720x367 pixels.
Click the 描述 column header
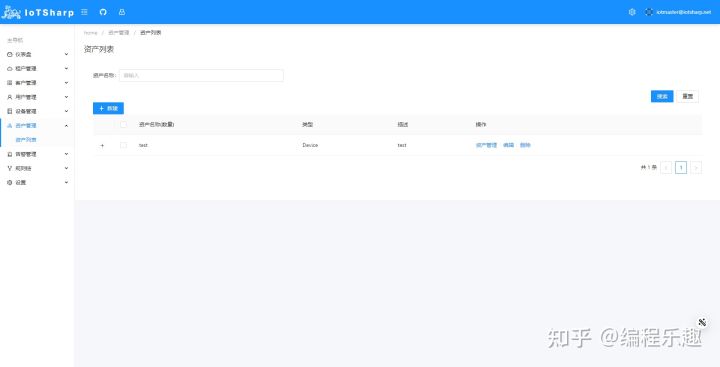click(403, 124)
